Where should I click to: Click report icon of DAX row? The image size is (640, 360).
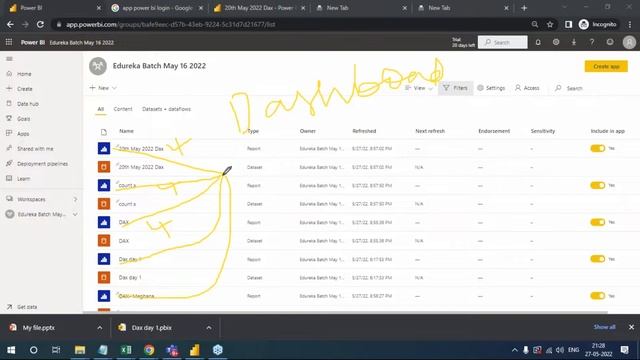104,222
